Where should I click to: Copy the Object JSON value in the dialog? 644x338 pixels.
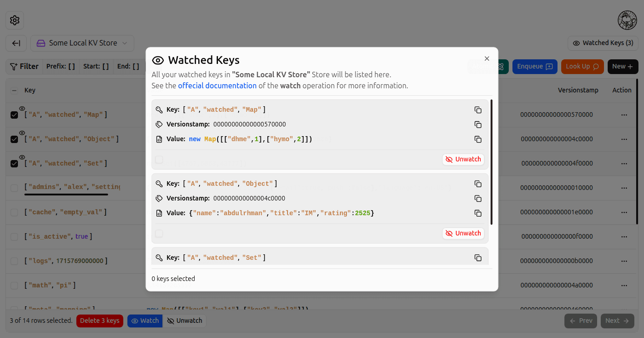(x=478, y=213)
